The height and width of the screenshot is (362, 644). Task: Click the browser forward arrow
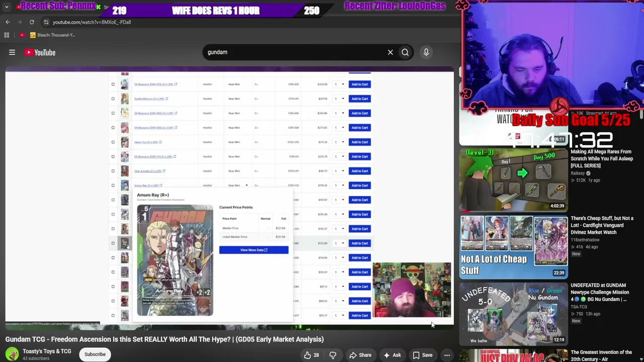tap(20, 22)
